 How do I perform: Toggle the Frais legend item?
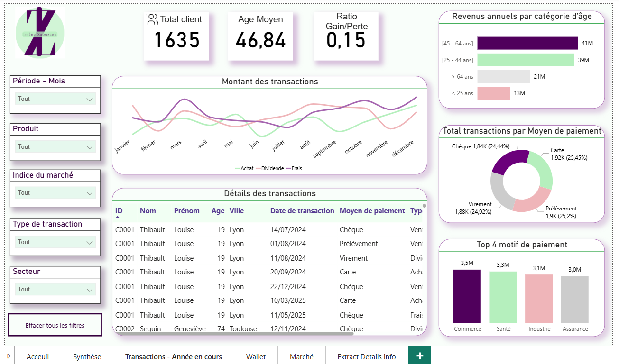coord(294,168)
